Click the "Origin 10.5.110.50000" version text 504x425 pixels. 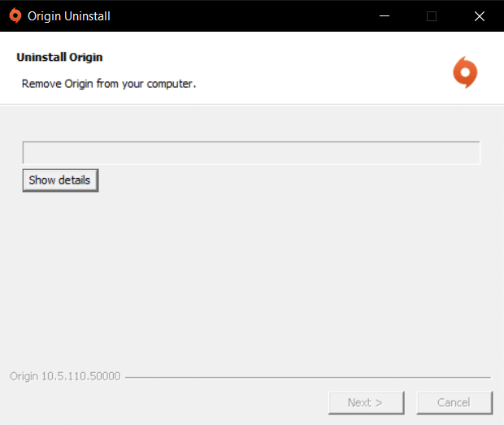pos(65,376)
